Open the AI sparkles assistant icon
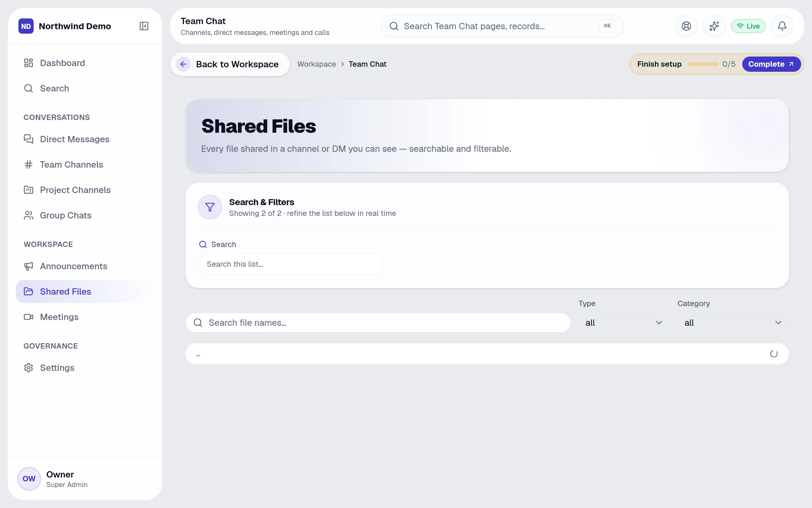 pos(714,26)
